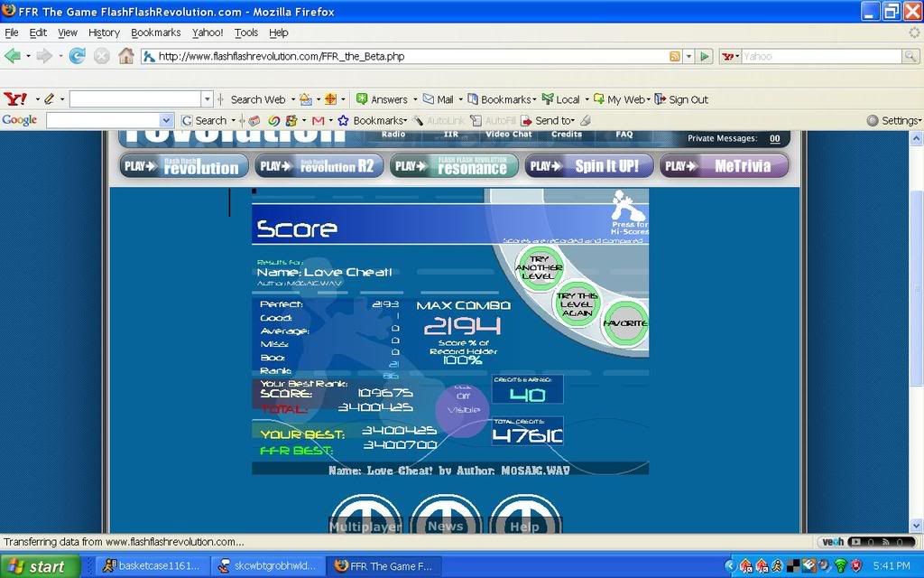The image size is (924, 578).
Task: Click the Try Another Level button
Action: 539,267
